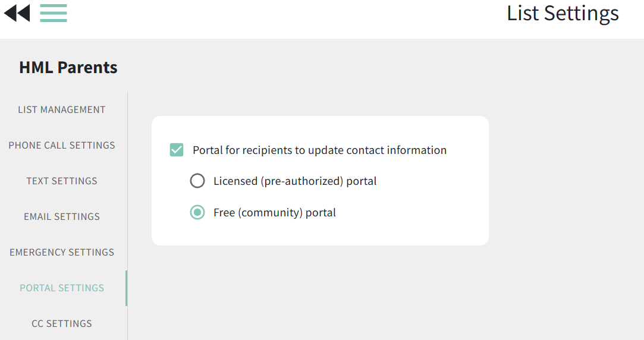Open the hamburger menu icon
Viewport: 644px width, 340px height.
54,13
